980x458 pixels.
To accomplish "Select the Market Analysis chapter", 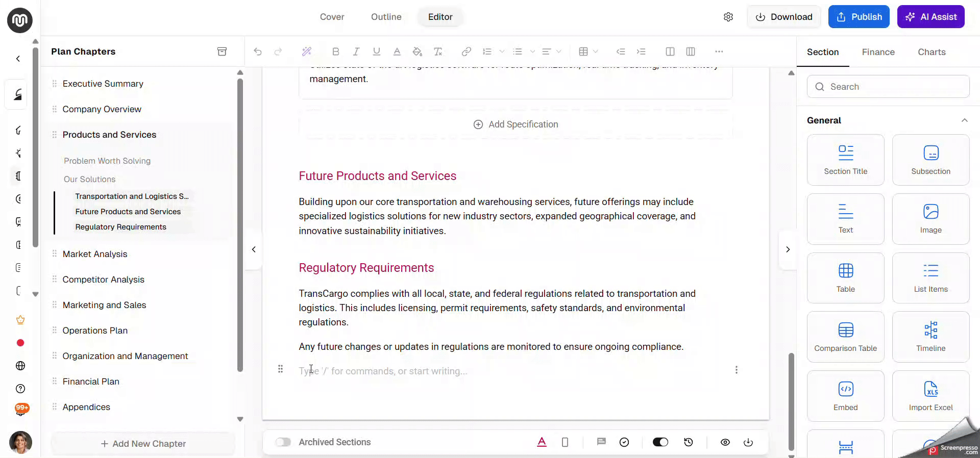I will point(95,254).
